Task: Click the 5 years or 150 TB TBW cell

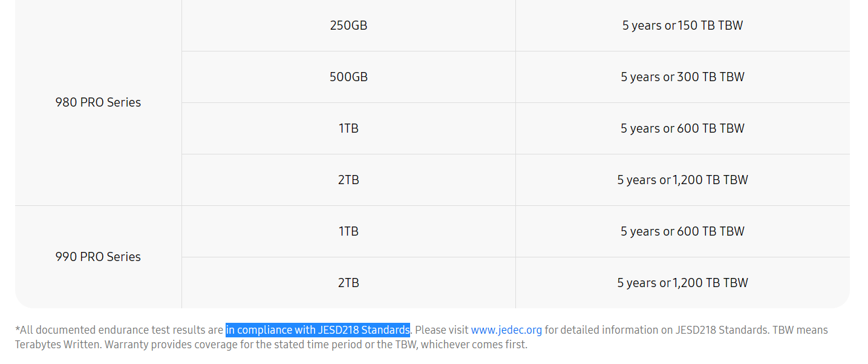Action: (682, 25)
